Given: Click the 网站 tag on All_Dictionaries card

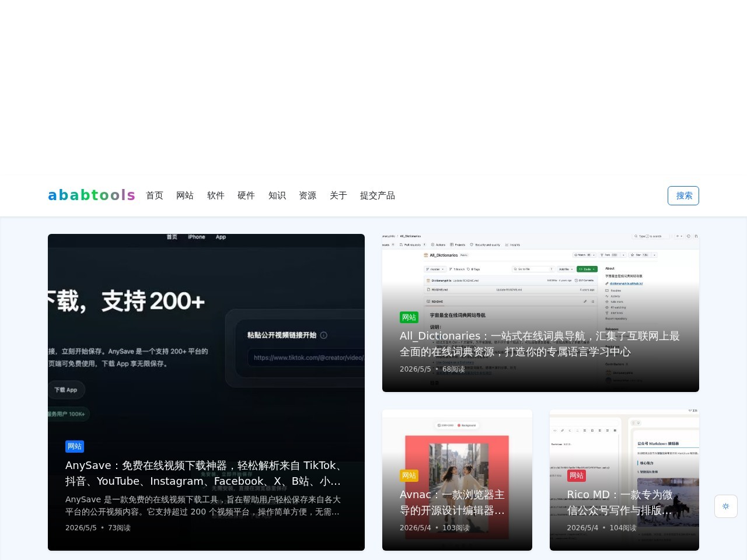Looking at the screenshot, I should point(409,317).
